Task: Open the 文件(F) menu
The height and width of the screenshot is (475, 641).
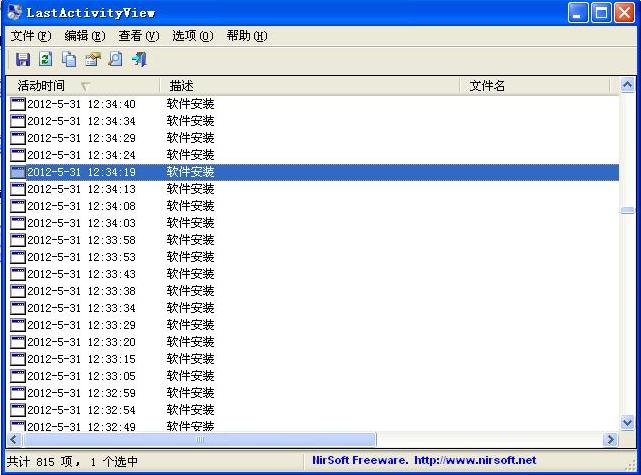Action: point(31,36)
